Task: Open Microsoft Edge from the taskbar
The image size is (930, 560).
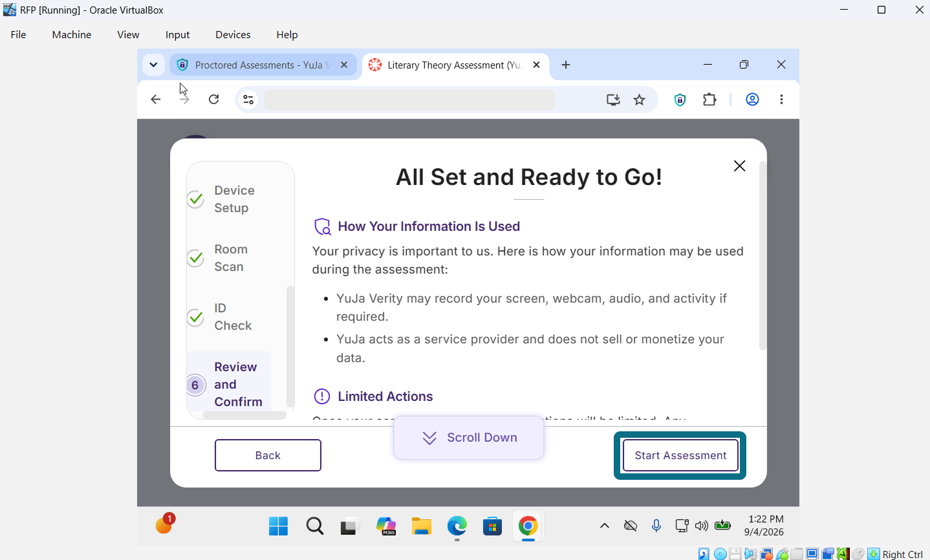Action: (457, 526)
